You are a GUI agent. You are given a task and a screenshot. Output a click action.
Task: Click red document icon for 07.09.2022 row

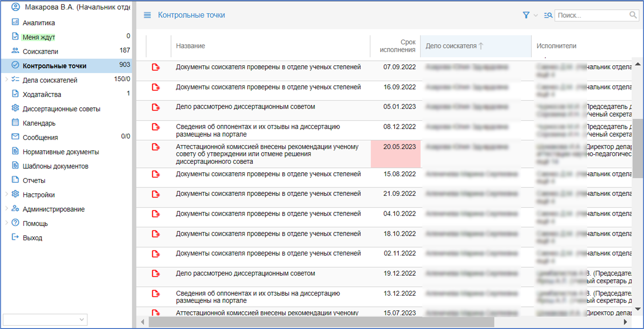click(156, 67)
